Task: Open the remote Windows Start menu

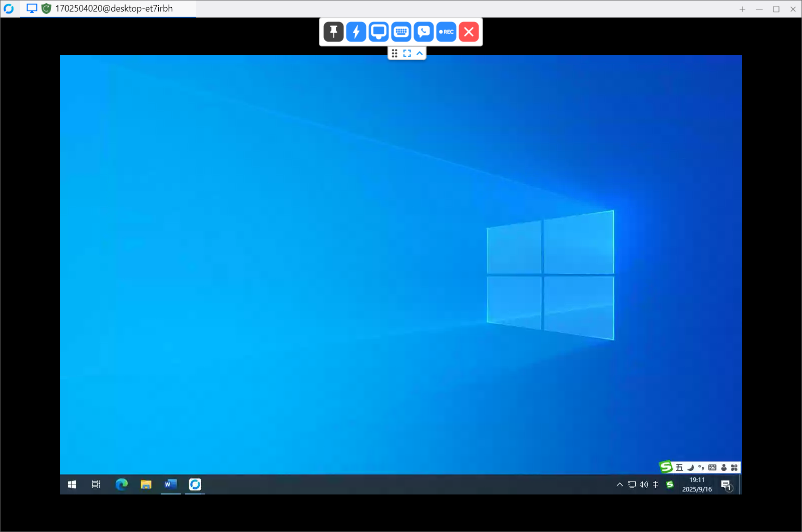Action: click(72, 484)
